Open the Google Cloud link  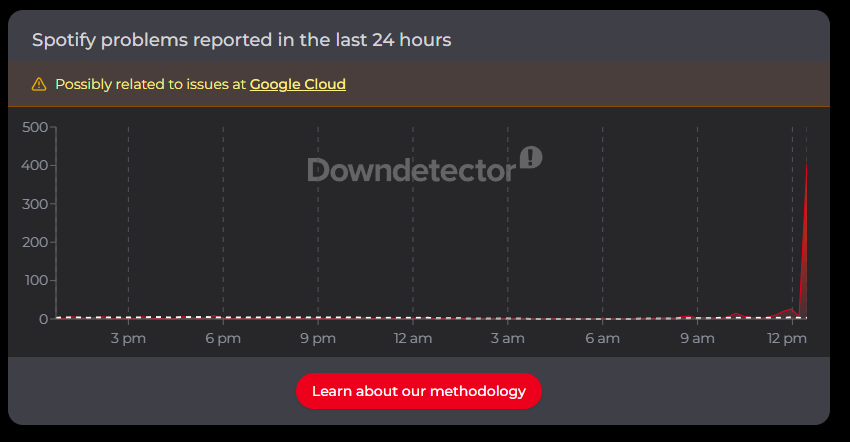click(x=298, y=84)
